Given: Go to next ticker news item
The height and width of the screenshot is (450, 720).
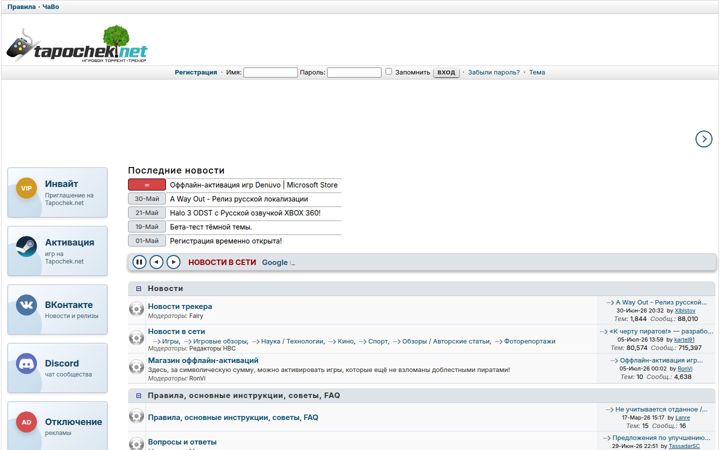Looking at the screenshot, I should click(173, 262).
